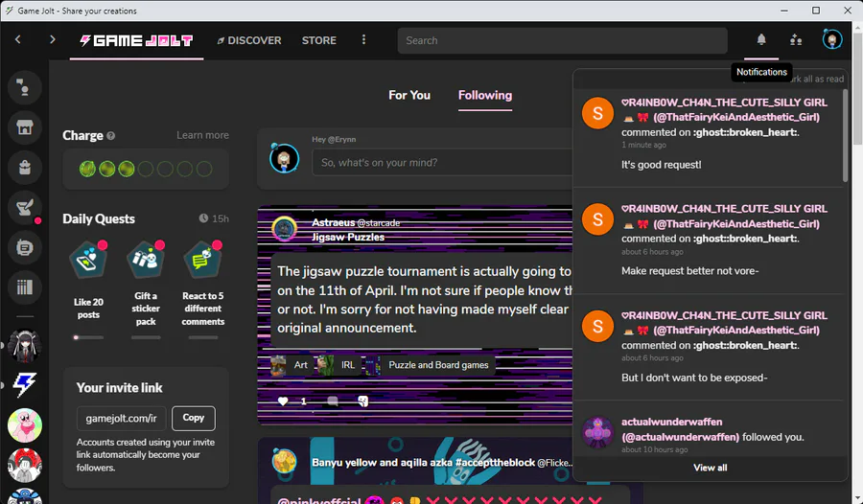Screen dimensions: 863x504
Task: Open But I don't want to be exposed- notification
Action: pos(708,347)
